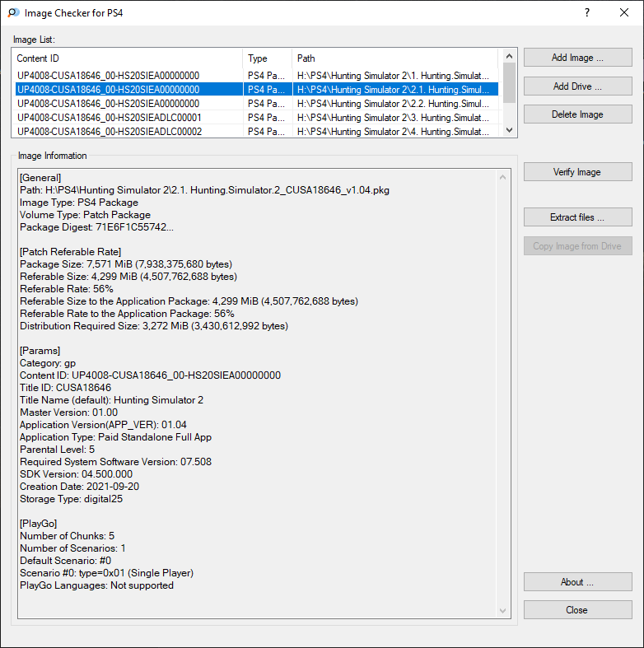Click the Default Scenario: #0 line
The height and width of the screenshot is (648, 644).
pyautogui.click(x=65, y=561)
